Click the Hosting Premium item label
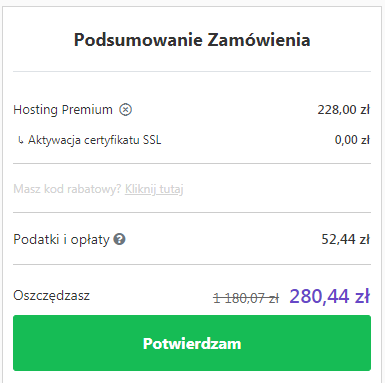The height and width of the screenshot is (383, 385). [63, 110]
